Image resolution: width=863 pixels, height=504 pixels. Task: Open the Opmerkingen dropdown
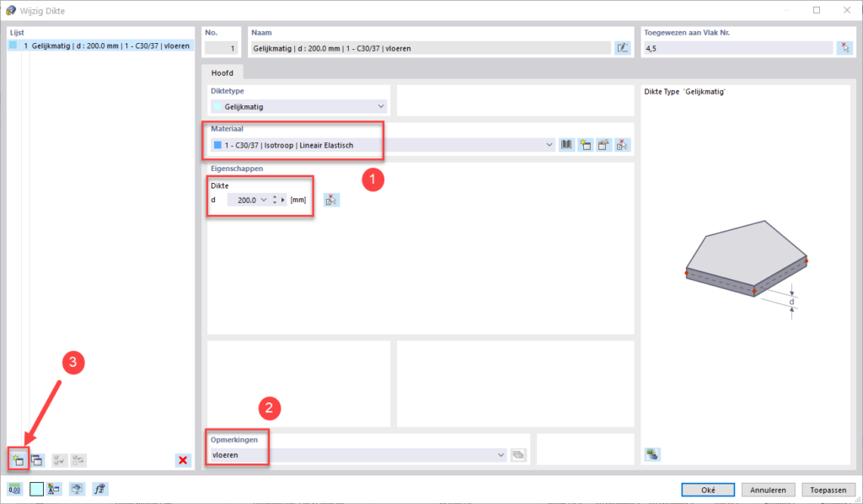point(502,455)
